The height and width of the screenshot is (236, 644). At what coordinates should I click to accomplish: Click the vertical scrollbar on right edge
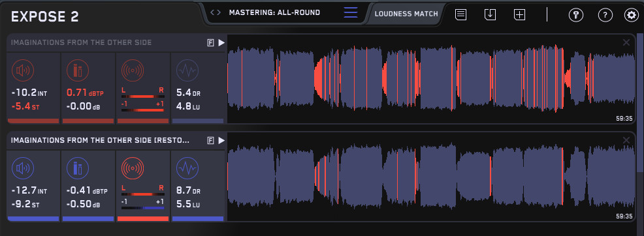pyautogui.click(x=640, y=102)
